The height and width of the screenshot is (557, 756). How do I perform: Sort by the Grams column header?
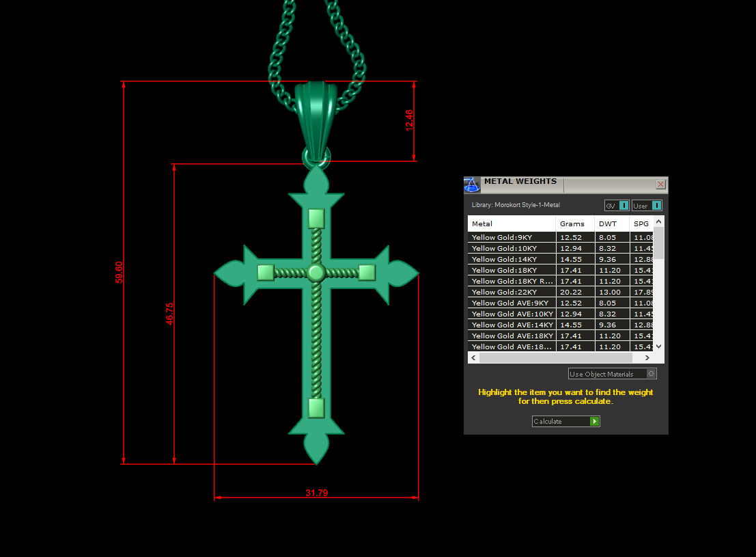click(x=575, y=223)
